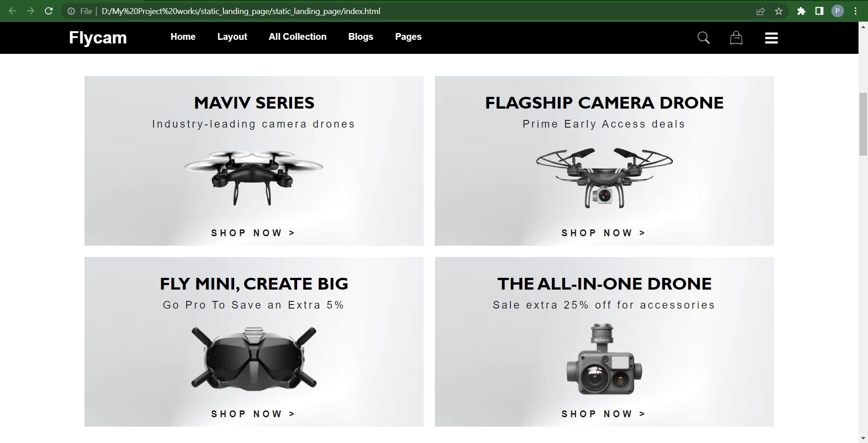The image size is (868, 443).
Task: Open the Layout nav item
Action: tap(232, 37)
